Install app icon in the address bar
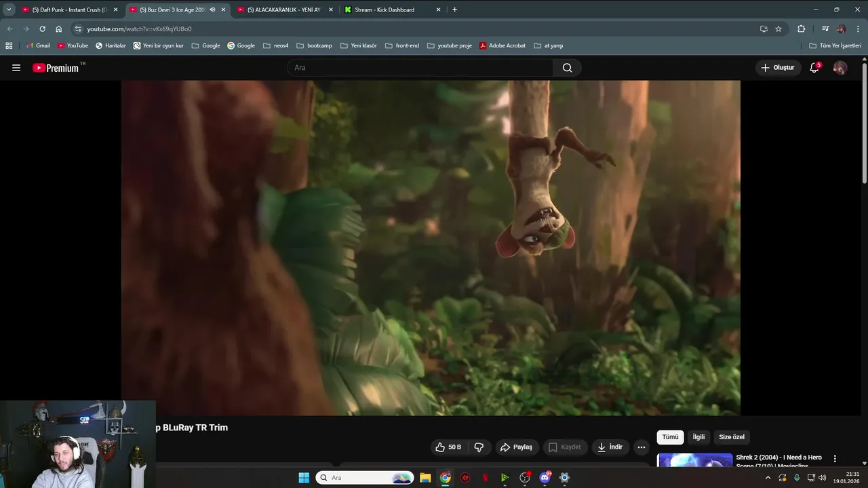868x488 pixels. click(x=764, y=29)
